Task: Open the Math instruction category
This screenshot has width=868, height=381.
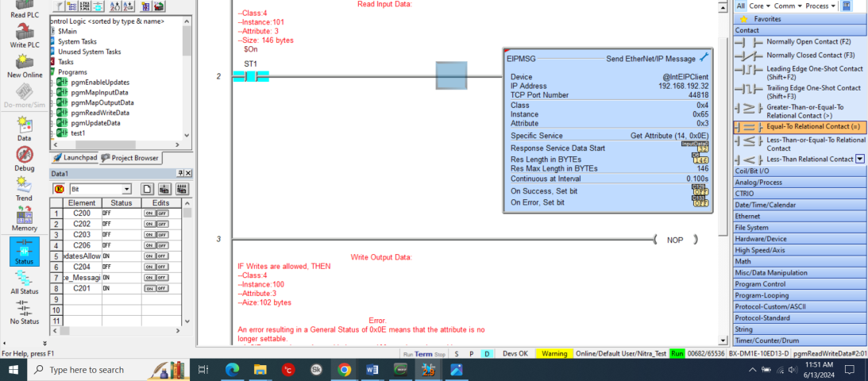Action: 800,261
